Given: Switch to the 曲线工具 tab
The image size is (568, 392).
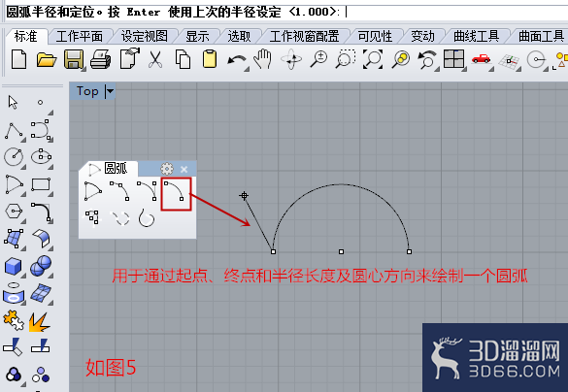Looking at the screenshot, I should point(476,36).
